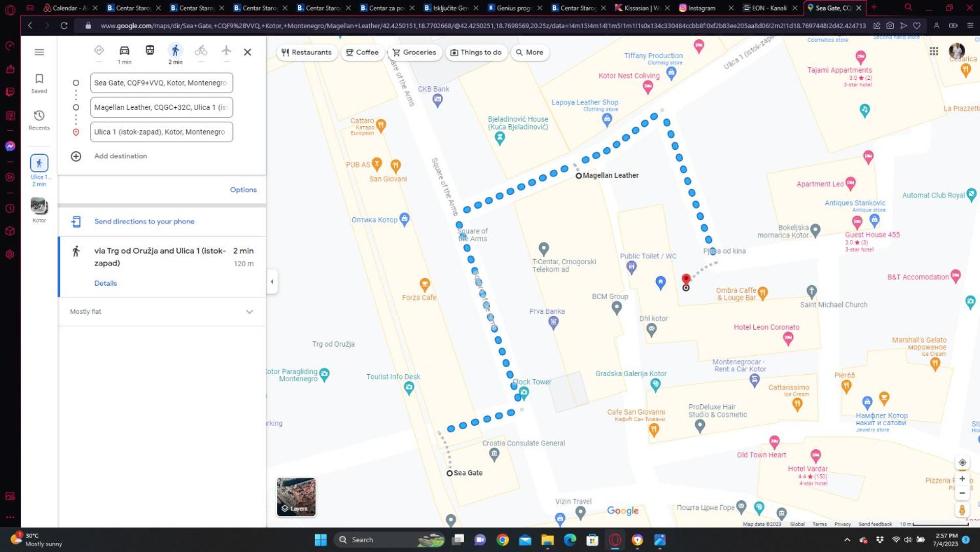The image size is (980, 552).
Task: Select the flights travel mode icon
Action: [226, 51]
